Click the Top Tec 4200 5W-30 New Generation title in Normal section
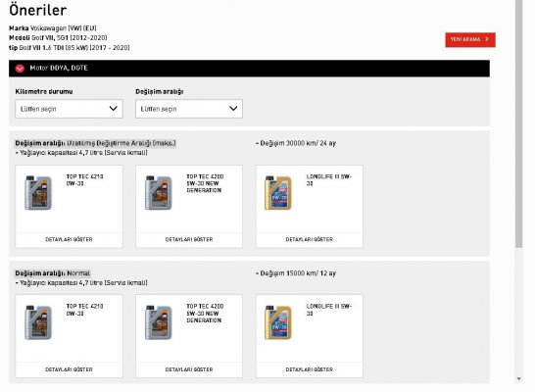The height and width of the screenshot is (392, 535). tap(205, 314)
